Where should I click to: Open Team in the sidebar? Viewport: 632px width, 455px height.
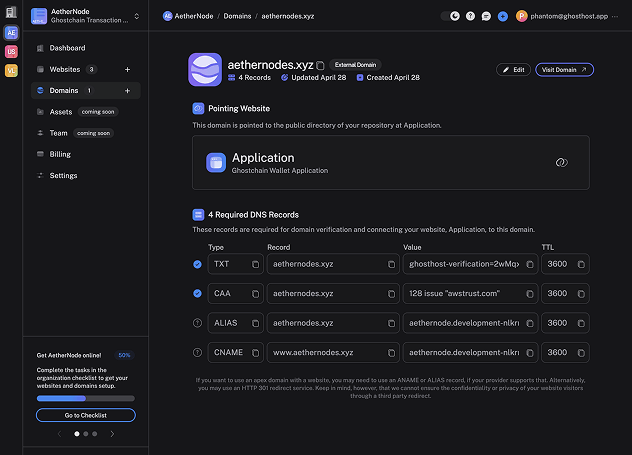click(x=85, y=133)
